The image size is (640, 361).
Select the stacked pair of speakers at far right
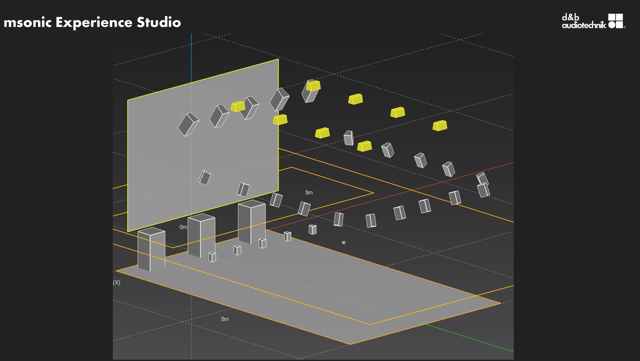[x=483, y=185]
